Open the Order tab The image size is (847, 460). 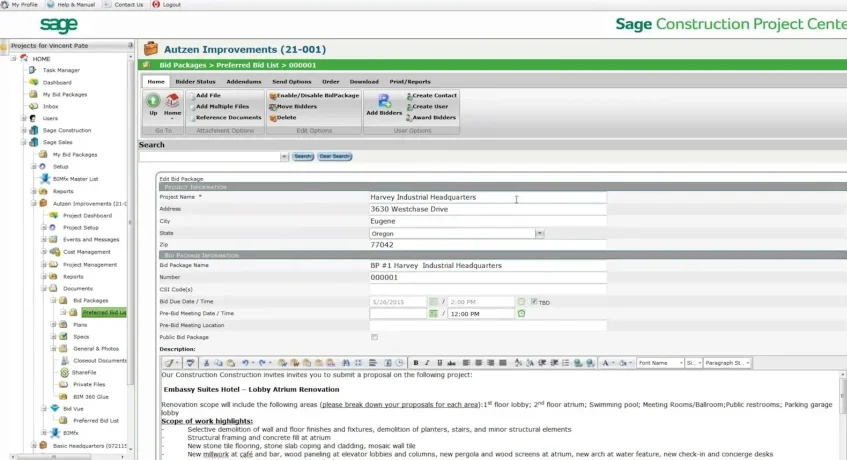coord(331,82)
